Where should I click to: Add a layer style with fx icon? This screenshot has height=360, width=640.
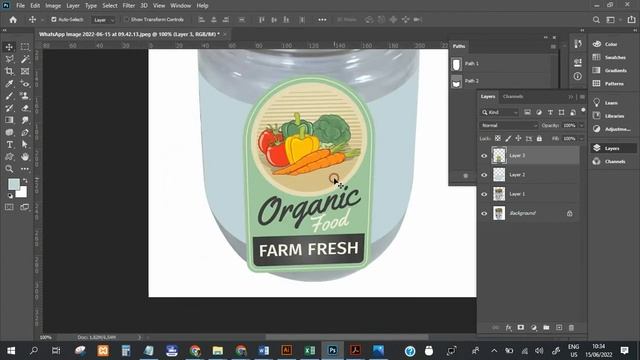click(x=509, y=327)
